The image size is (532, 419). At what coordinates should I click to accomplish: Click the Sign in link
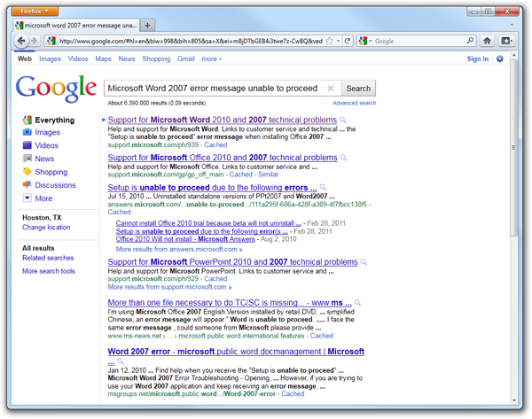point(477,58)
